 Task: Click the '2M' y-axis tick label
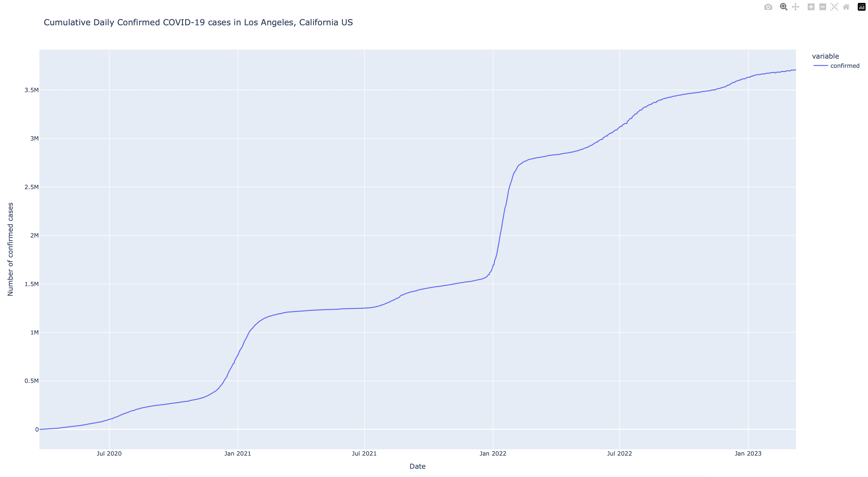tap(34, 235)
